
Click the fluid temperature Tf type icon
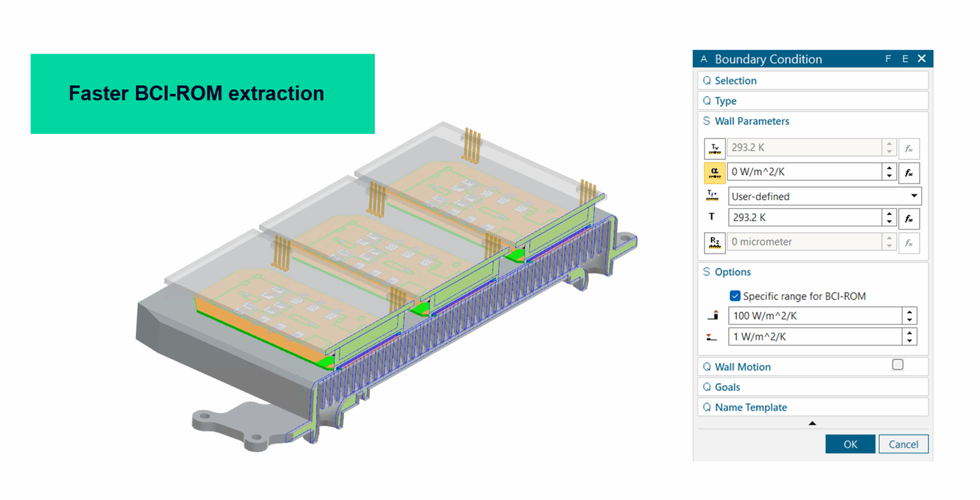coord(714,196)
